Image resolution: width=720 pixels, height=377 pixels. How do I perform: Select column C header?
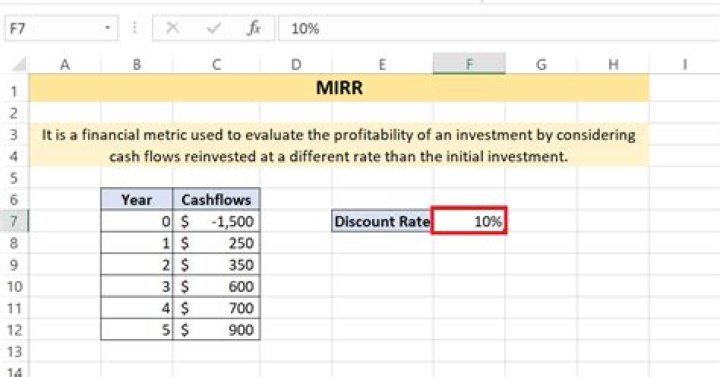pyautogui.click(x=216, y=64)
